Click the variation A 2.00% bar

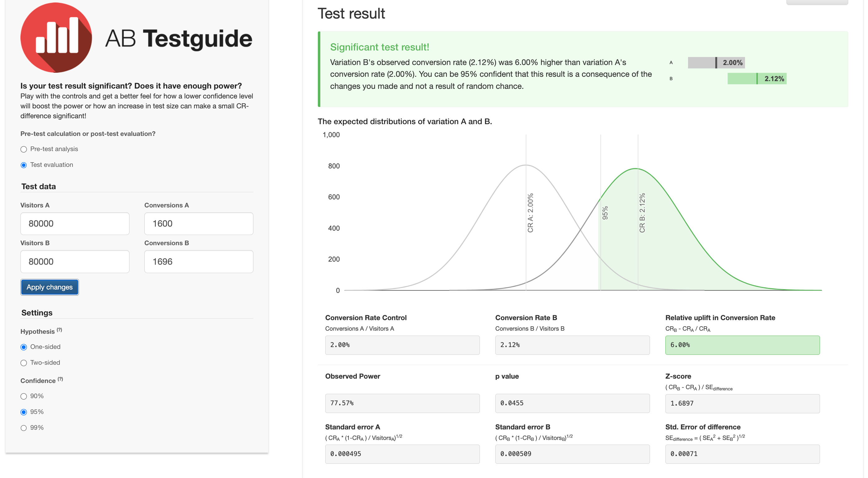coord(716,63)
